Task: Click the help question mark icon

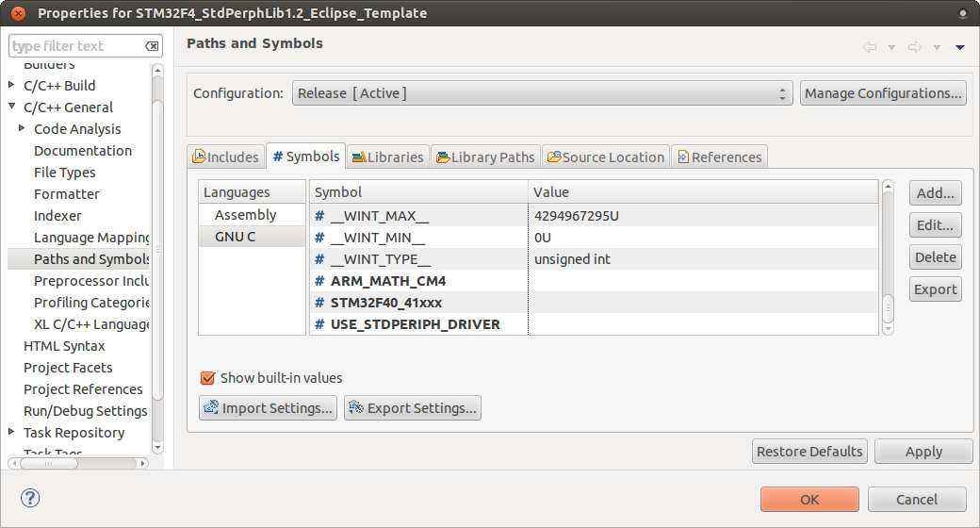Action: tap(30, 498)
